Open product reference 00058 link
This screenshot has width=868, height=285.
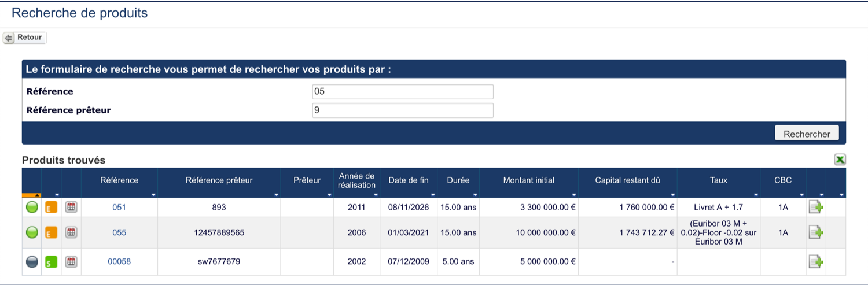click(x=119, y=261)
